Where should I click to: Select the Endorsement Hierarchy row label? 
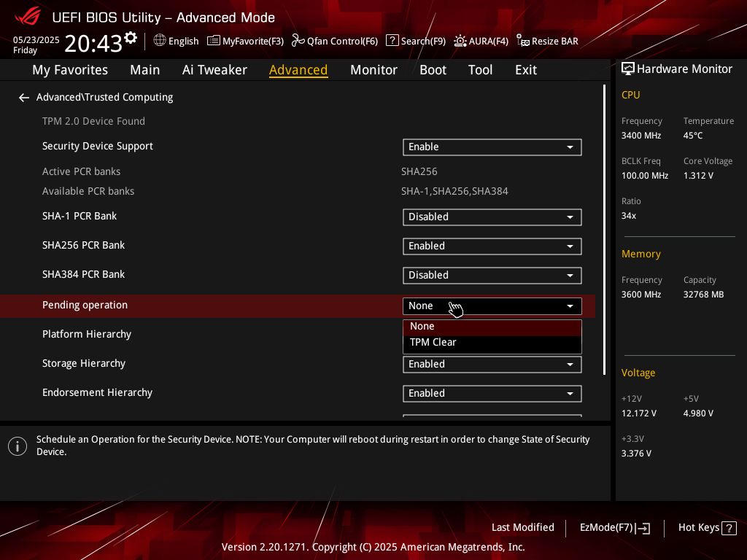(97, 393)
